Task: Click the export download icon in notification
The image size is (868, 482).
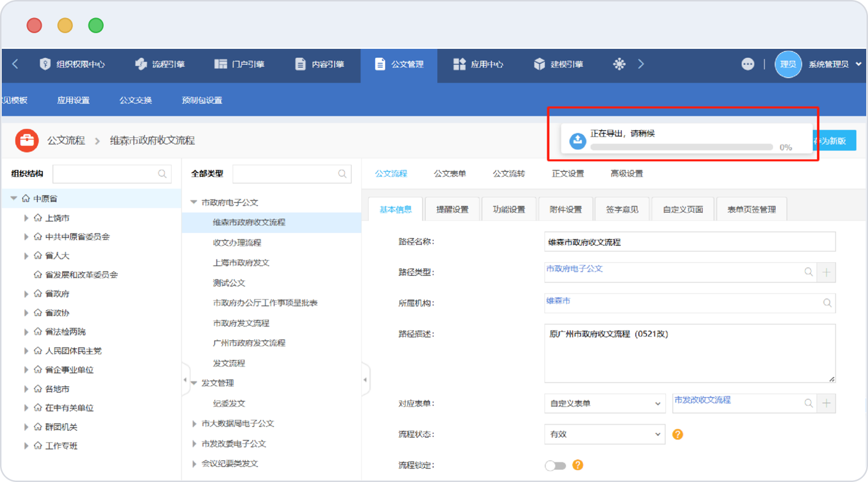Action: click(x=577, y=140)
